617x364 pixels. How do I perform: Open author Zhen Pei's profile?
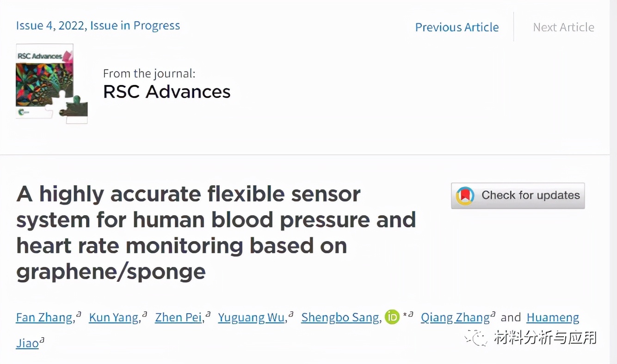(178, 317)
